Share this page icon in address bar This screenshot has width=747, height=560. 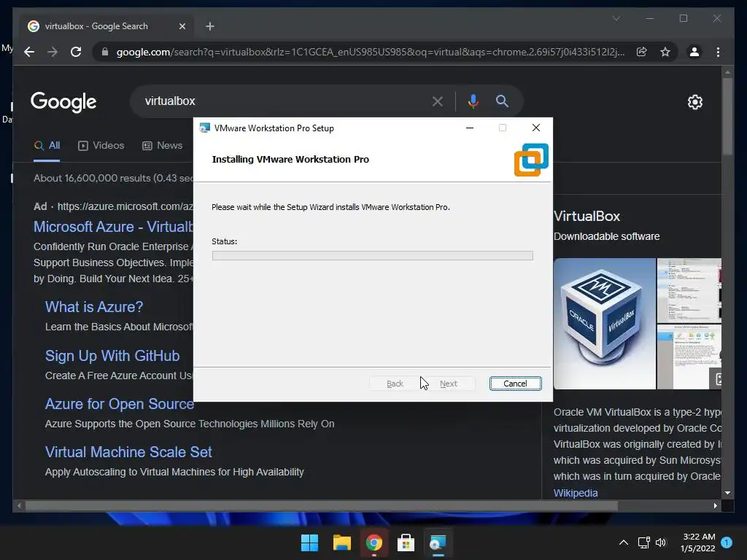(642, 52)
